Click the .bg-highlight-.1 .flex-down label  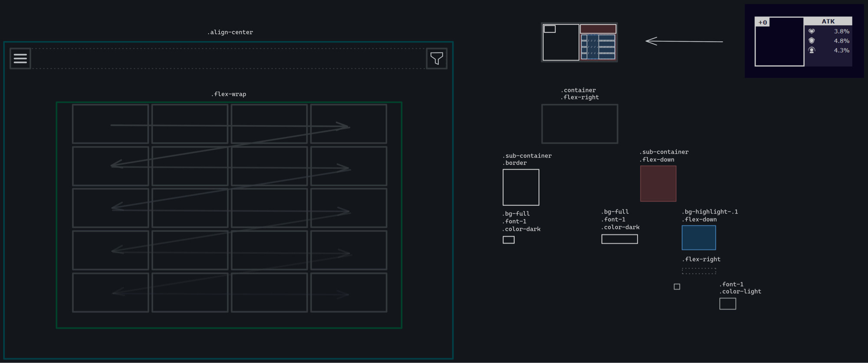coord(710,215)
